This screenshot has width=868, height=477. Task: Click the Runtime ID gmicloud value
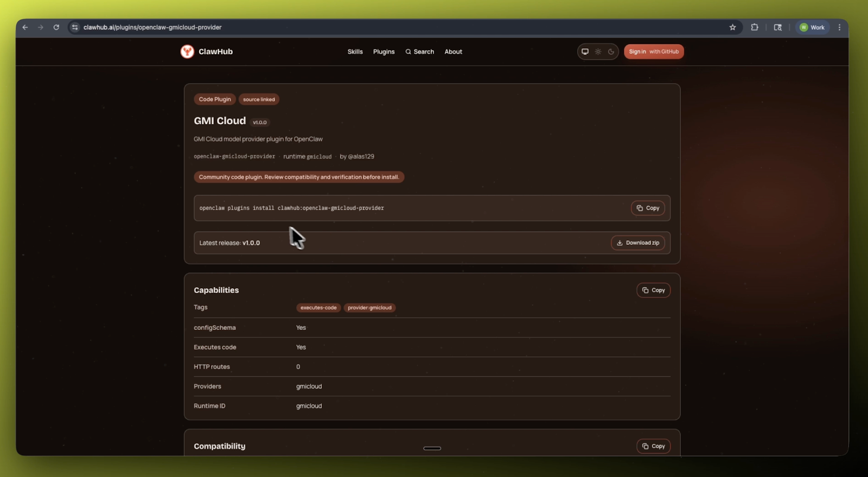pyautogui.click(x=309, y=406)
